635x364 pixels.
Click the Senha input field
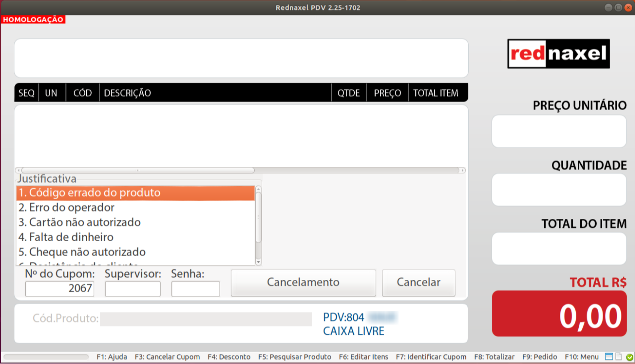tap(196, 289)
